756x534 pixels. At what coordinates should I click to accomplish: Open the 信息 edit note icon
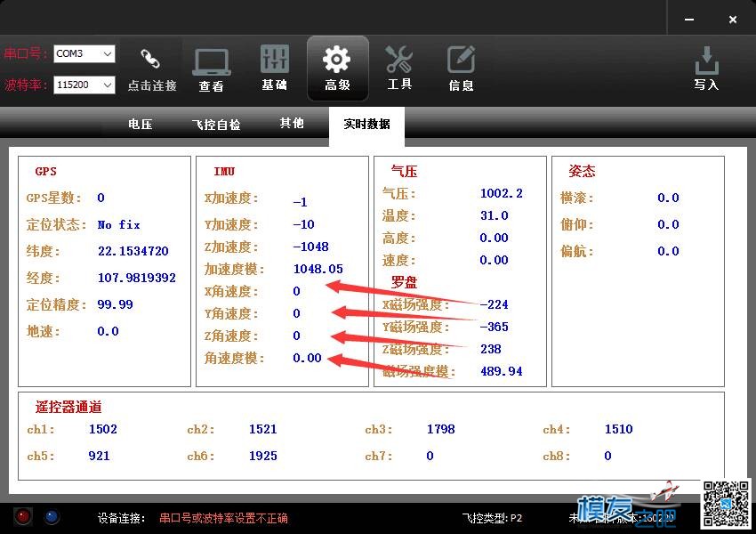point(461,59)
